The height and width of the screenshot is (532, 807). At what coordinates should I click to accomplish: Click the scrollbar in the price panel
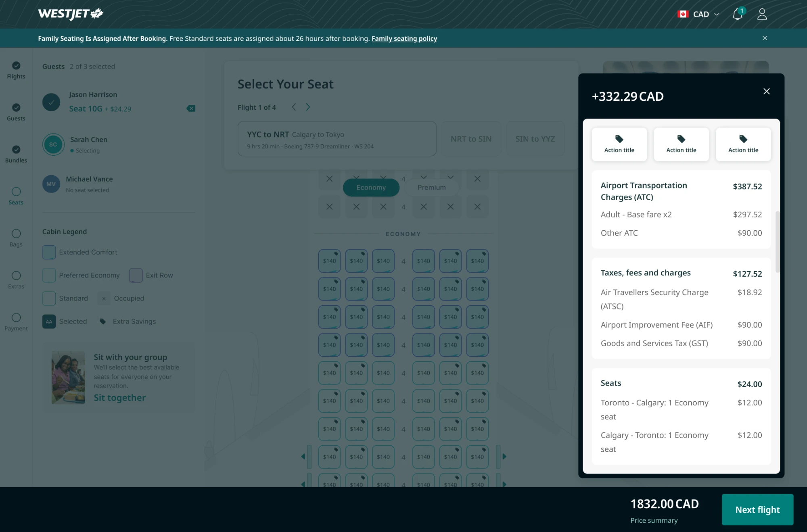[777, 242]
